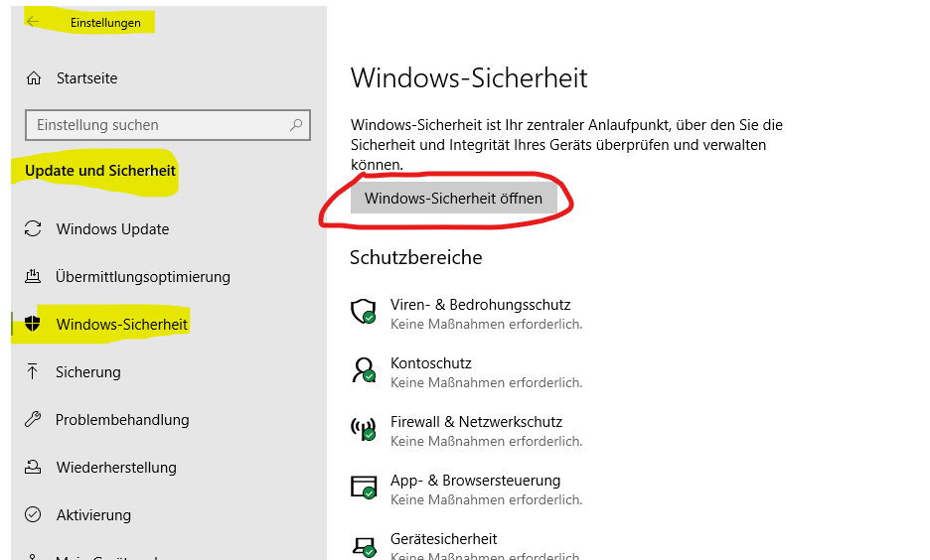
Task: Click the App- & Browsersteuerung window icon
Action: (x=363, y=488)
